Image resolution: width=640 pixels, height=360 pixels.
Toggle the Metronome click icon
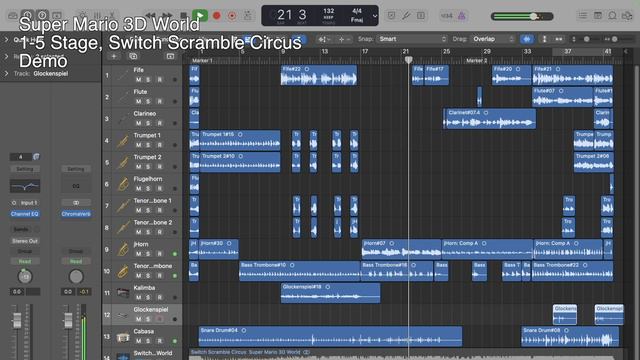[x=462, y=16]
